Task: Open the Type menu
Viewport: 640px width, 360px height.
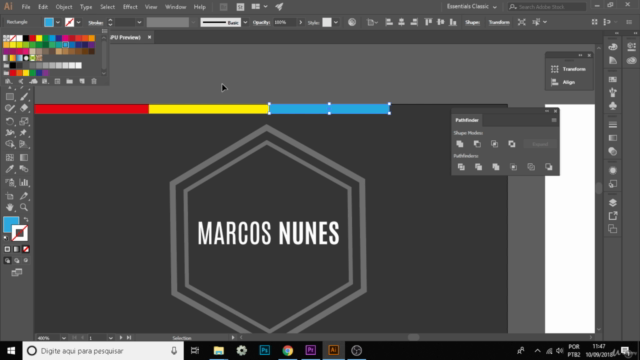Action: coord(86,7)
